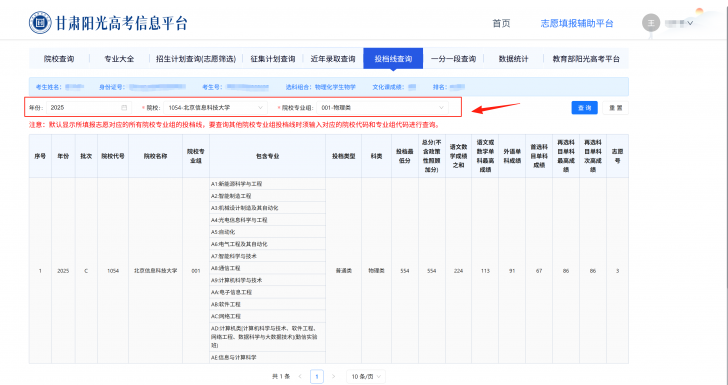Click the 甘肃阳光高考信息平台 logo
728x385 pixels.
[x=108, y=22]
